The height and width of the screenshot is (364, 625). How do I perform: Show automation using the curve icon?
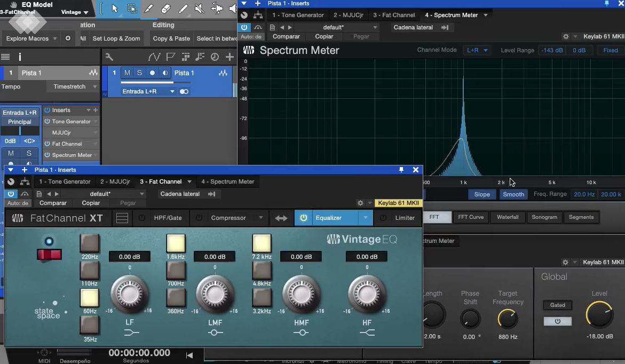tap(154, 57)
